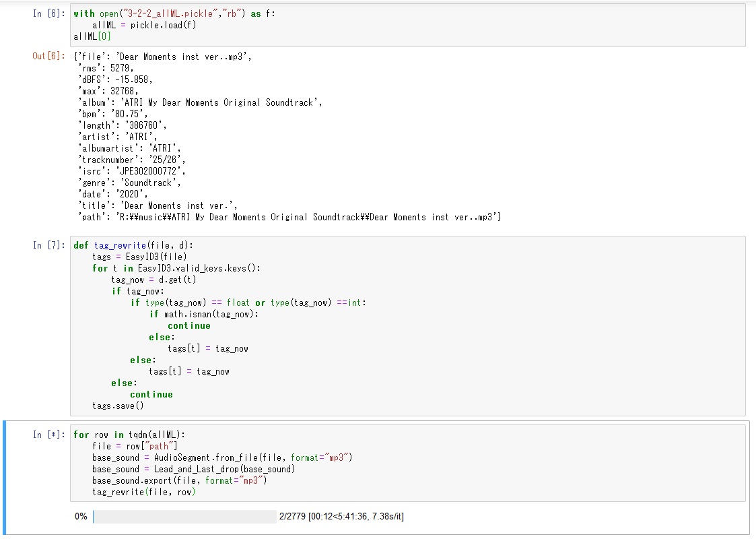756x541 pixels.
Task: Click the running In [*] cell prompt
Action: pyautogui.click(x=48, y=435)
